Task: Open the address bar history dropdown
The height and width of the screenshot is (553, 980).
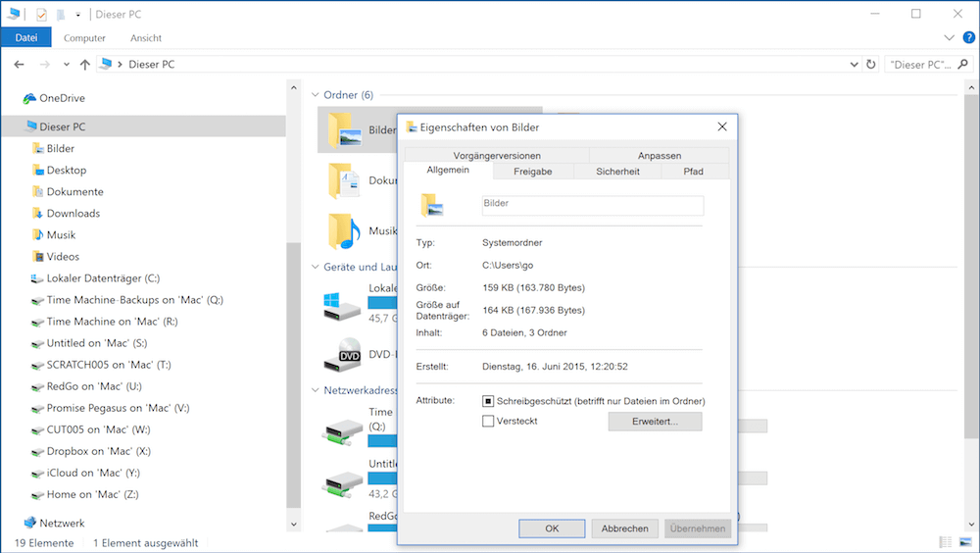Action: pos(854,65)
